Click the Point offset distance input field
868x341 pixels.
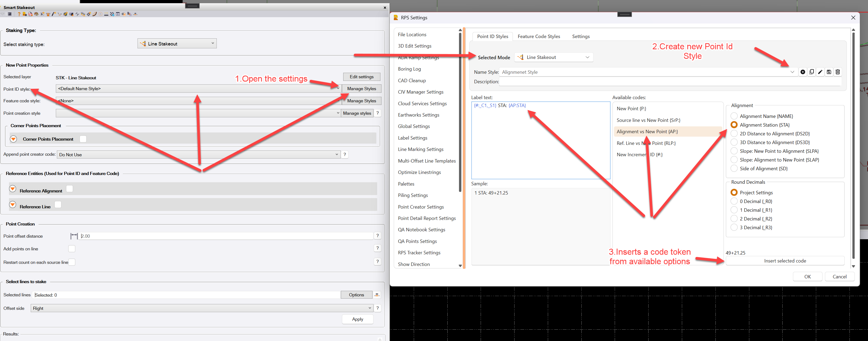(226, 236)
